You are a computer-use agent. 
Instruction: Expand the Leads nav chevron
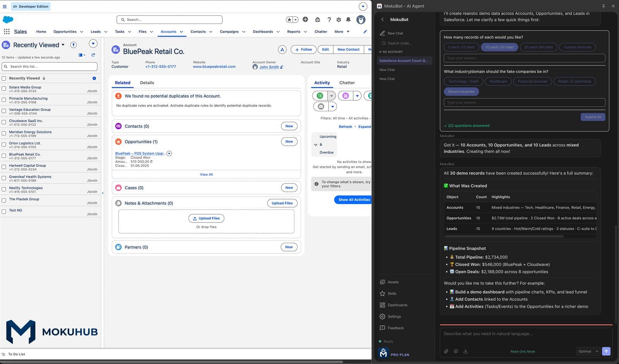[105, 32]
